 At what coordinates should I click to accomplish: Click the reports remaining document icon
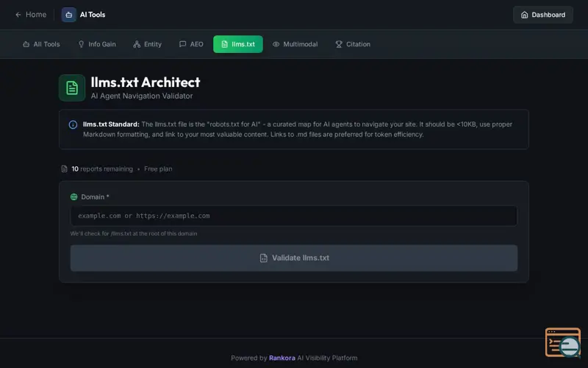pyautogui.click(x=64, y=169)
